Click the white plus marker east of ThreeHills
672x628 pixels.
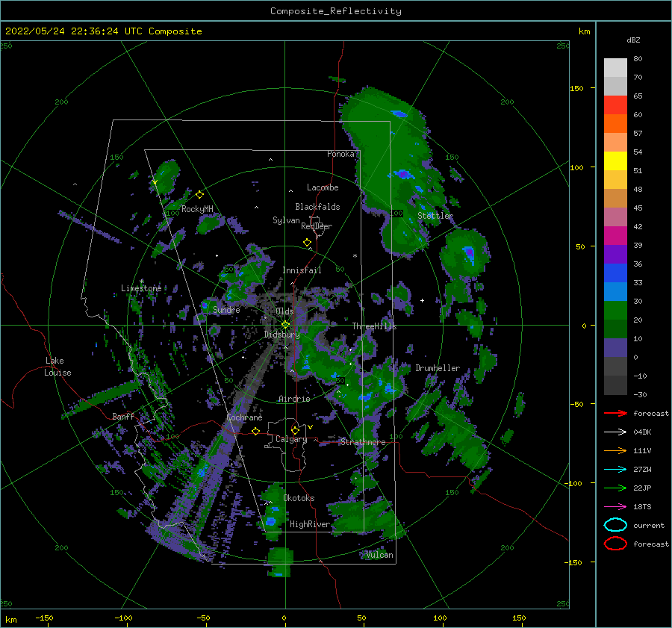point(422,300)
